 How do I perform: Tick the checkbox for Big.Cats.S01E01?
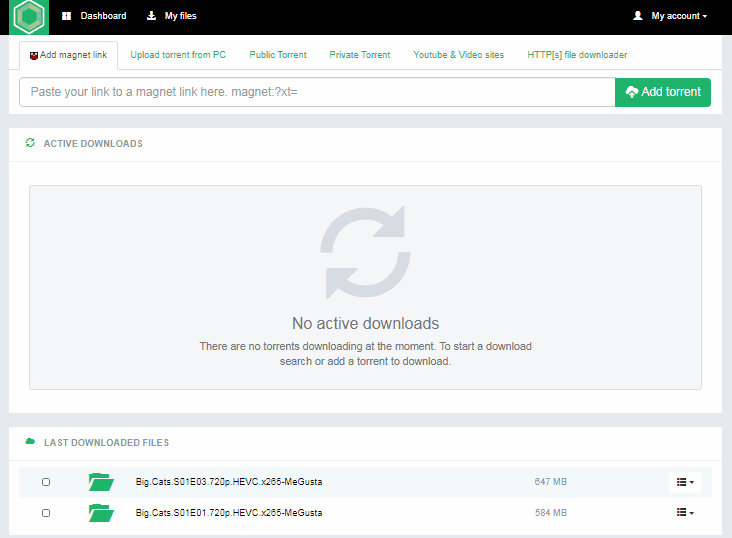coord(46,513)
